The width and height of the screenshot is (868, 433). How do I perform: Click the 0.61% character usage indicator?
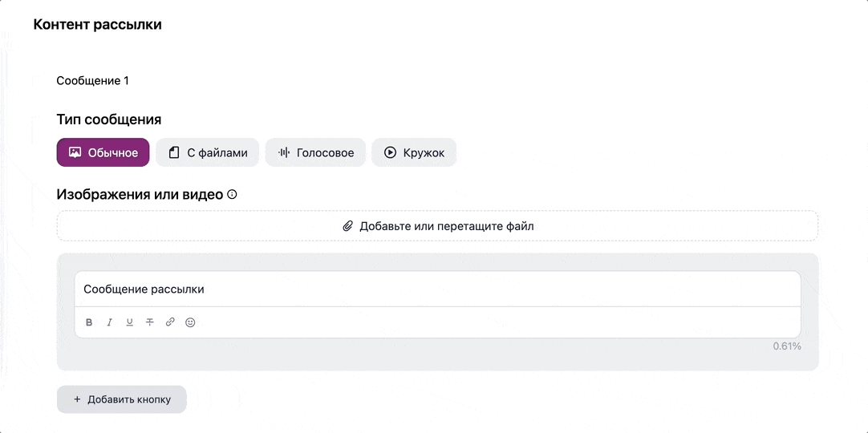click(786, 346)
